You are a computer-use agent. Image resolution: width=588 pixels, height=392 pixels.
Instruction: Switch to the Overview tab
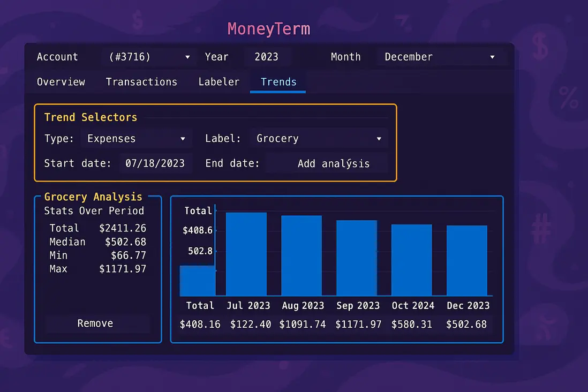click(x=61, y=82)
